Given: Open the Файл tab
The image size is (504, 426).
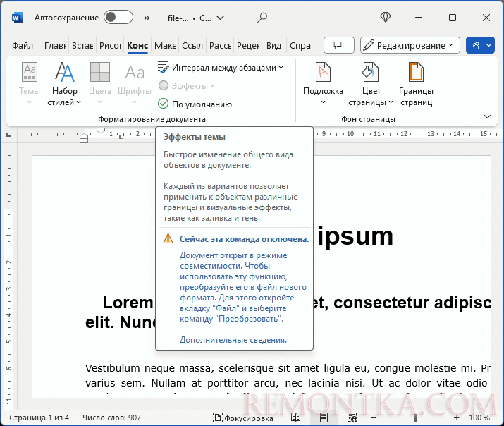Looking at the screenshot, I should point(23,46).
